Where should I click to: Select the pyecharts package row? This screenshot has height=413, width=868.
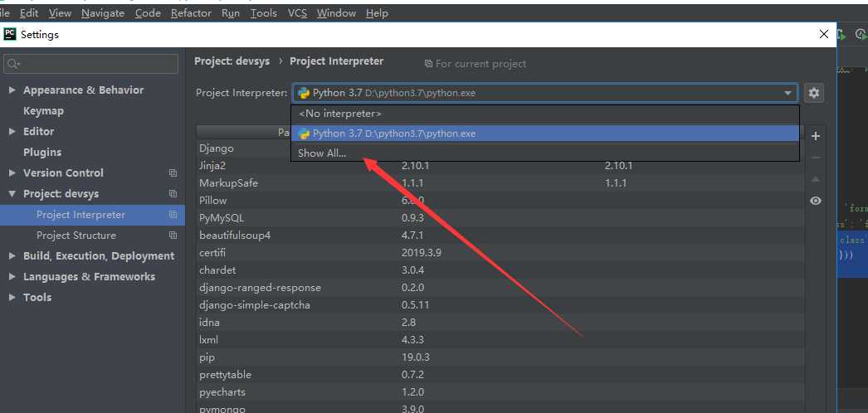(x=500, y=392)
